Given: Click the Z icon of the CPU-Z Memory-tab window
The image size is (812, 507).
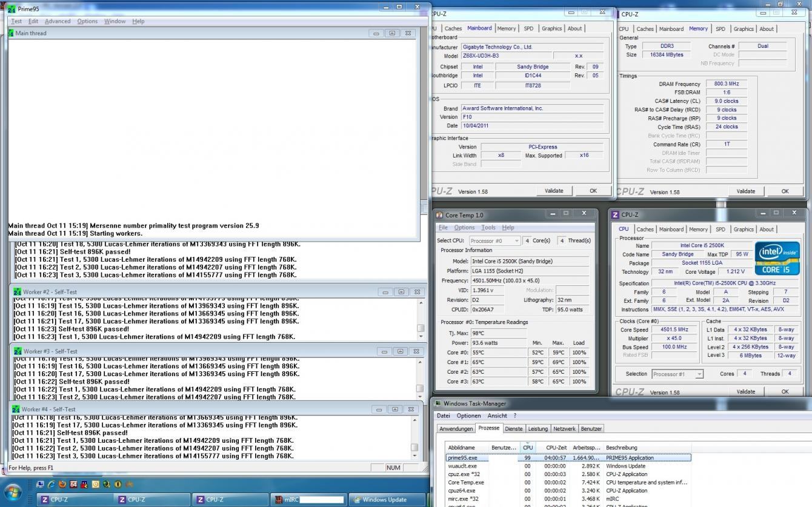Looking at the screenshot, I should tap(617, 14).
